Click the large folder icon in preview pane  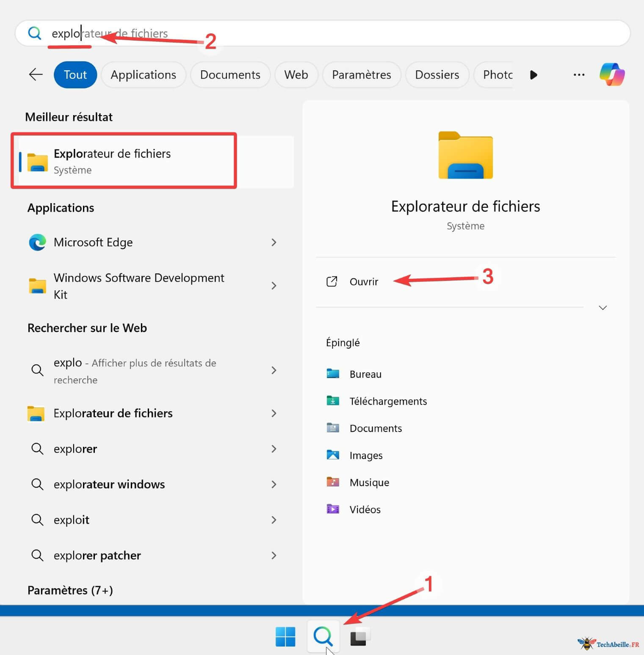click(x=465, y=155)
